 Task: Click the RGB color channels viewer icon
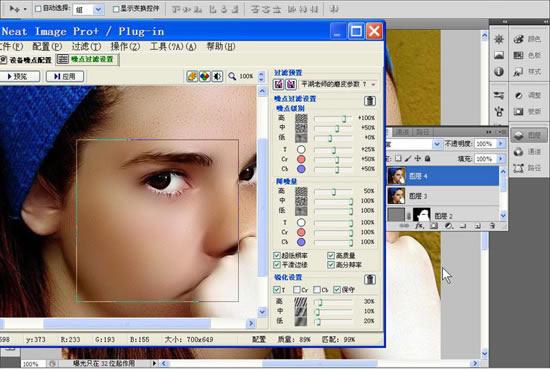tap(204, 76)
